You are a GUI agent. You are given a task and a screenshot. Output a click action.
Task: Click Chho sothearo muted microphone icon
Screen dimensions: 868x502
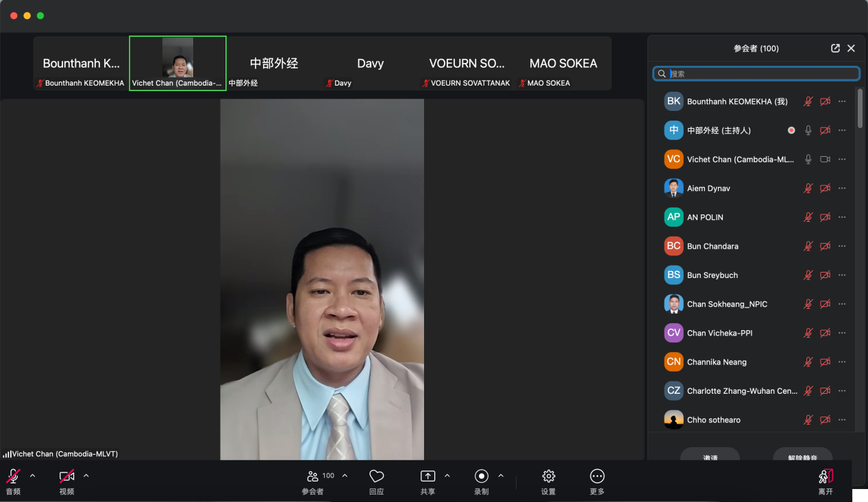808,420
